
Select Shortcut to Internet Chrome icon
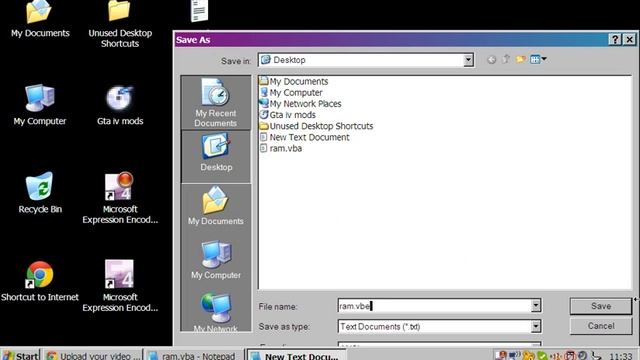(40, 282)
